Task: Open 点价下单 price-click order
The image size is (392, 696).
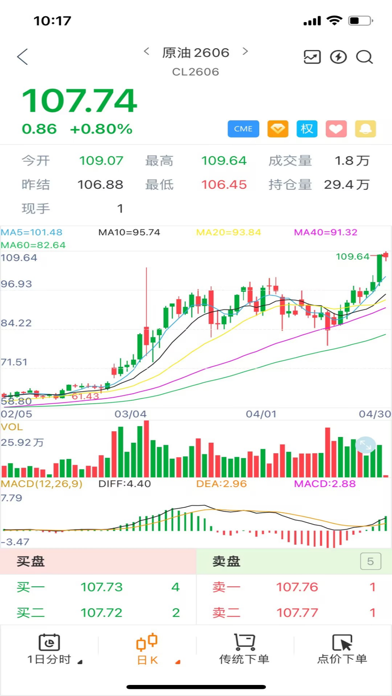Action: pyautogui.click(x=342, y=649)
